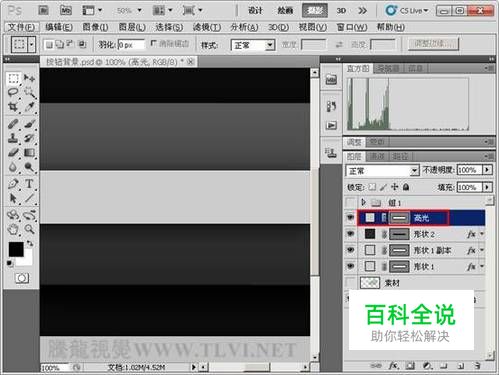The height and width of the screenshot is (375, 499).
Task: Select the Zoom tool in toolbox
Action: coord(30,229)
